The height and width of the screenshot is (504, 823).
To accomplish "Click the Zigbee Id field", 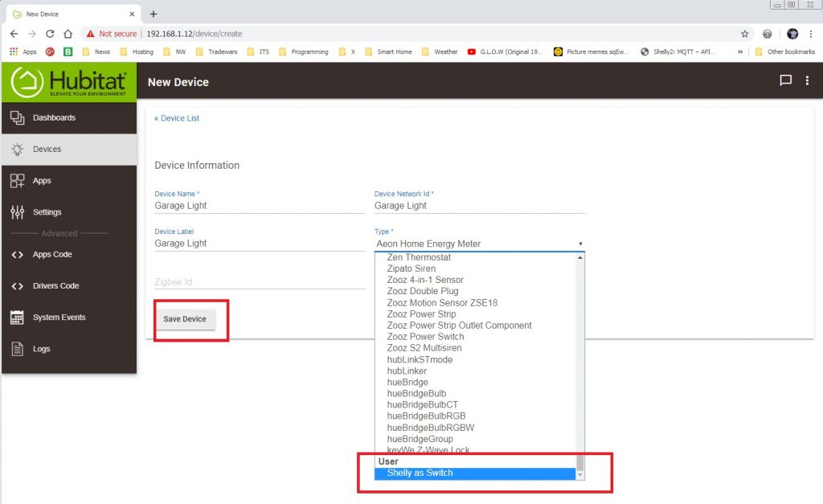I will [x=260, y=282].
